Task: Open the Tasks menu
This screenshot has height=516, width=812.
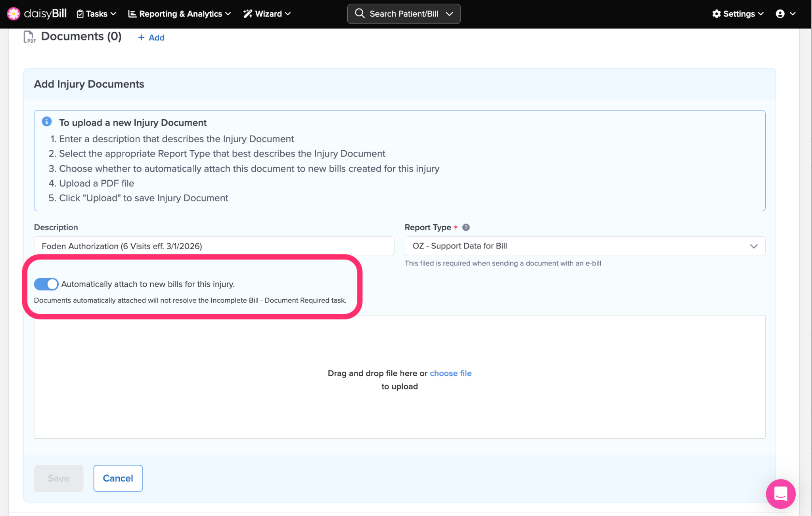Action: tap(96, 14)
